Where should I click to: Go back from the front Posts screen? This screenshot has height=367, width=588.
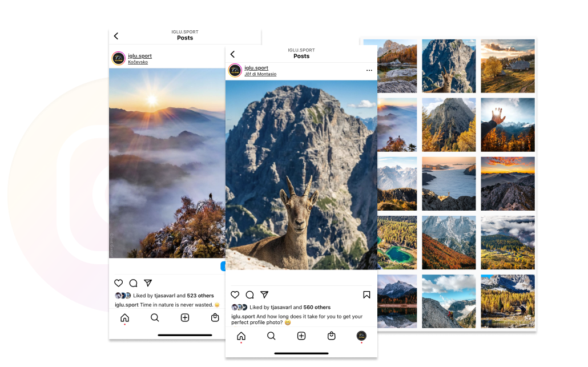(x=232, y=54)
